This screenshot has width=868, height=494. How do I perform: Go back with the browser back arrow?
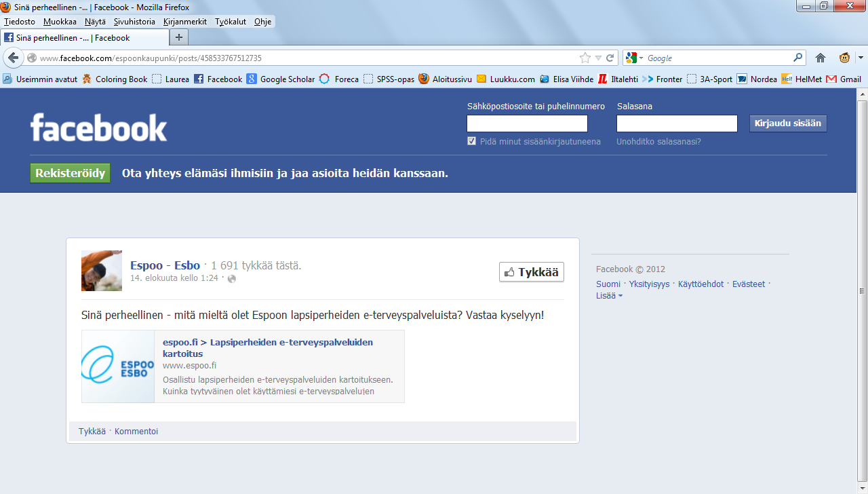[x=14, y=58]
